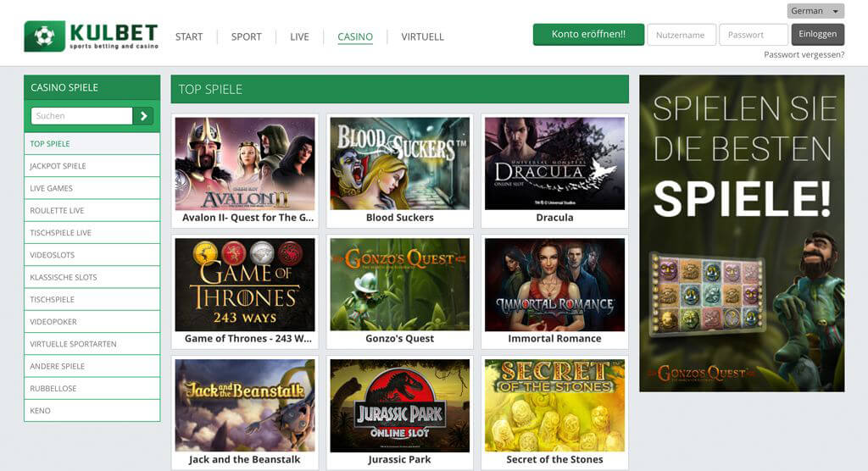Open JACKPOT SPIELE category
The width and height of the screenshot is (868, 471).
[x=92, y=166]
